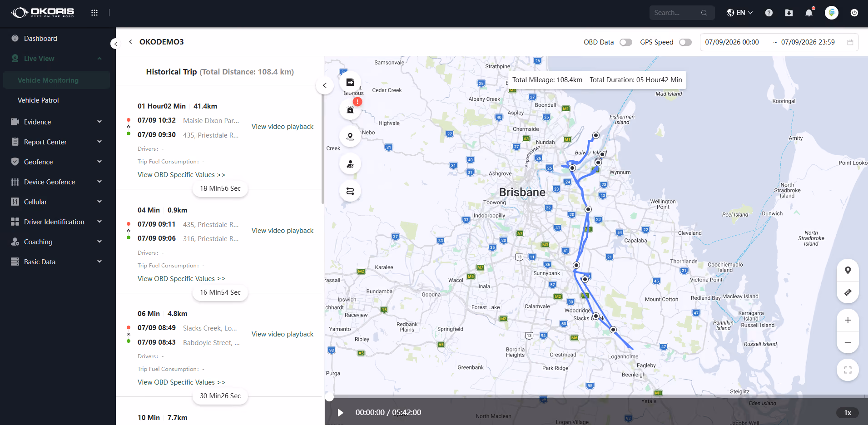
Task: Open the EN language dropdown
Action: 740,13
